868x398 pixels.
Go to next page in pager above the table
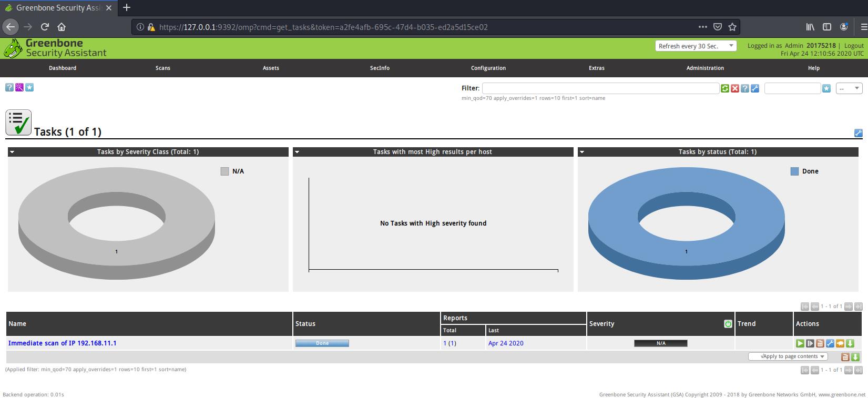(x=849, y=307)
